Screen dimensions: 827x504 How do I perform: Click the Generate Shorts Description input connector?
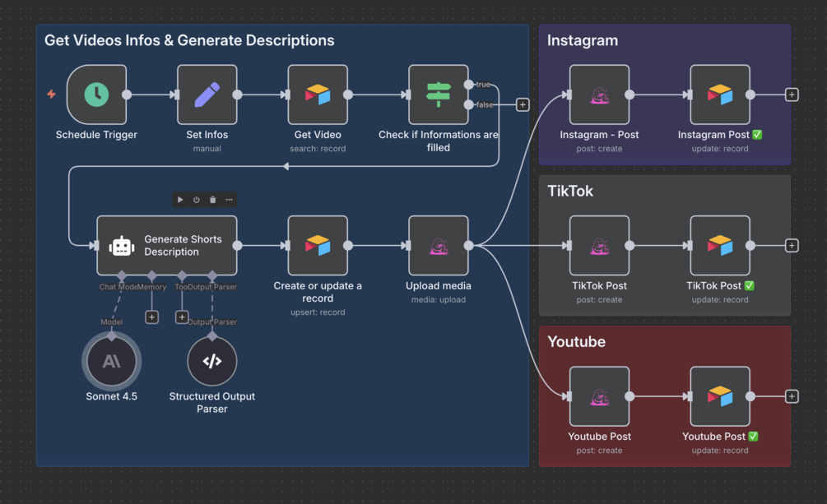pos(95,246)
